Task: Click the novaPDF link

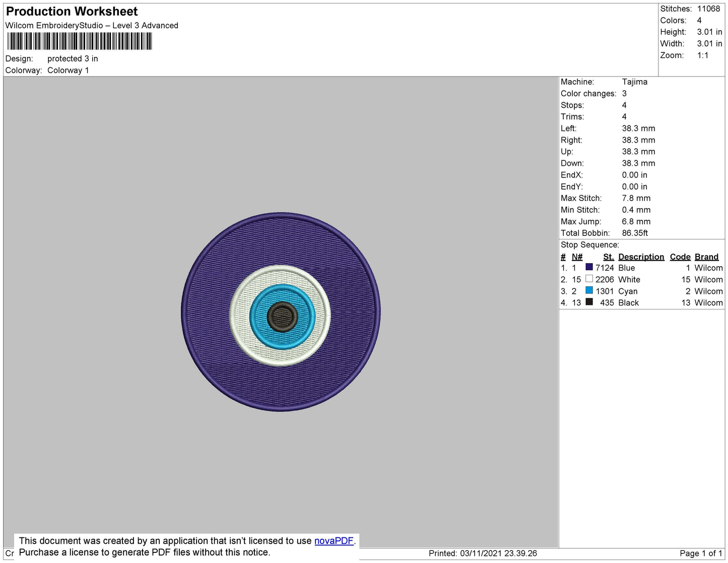Action: tap(334, 541)
